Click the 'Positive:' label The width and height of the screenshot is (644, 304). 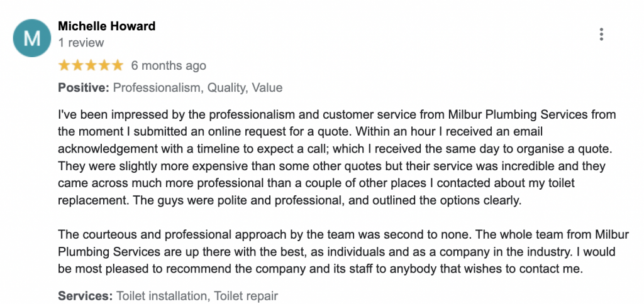point(84,87)
